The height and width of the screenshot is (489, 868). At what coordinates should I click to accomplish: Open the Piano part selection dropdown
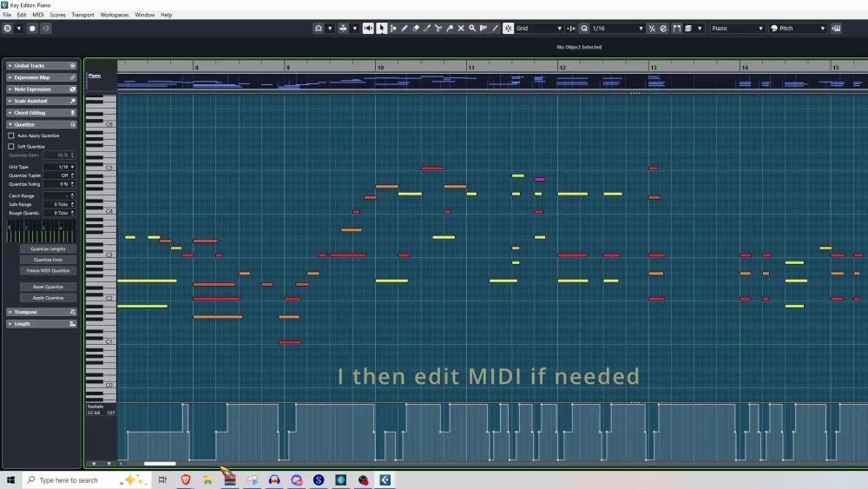pyautogui.click(x=737, y=29)
